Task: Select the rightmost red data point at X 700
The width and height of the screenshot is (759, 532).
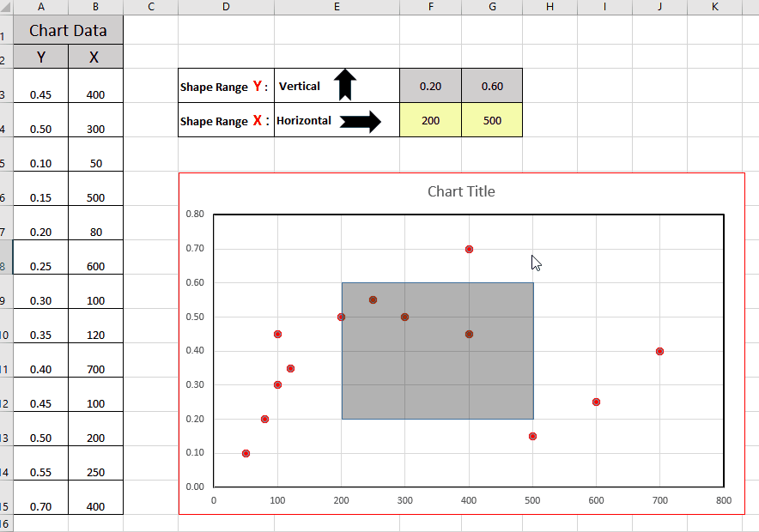Action: pyautogui.click(x=659, y=351)
